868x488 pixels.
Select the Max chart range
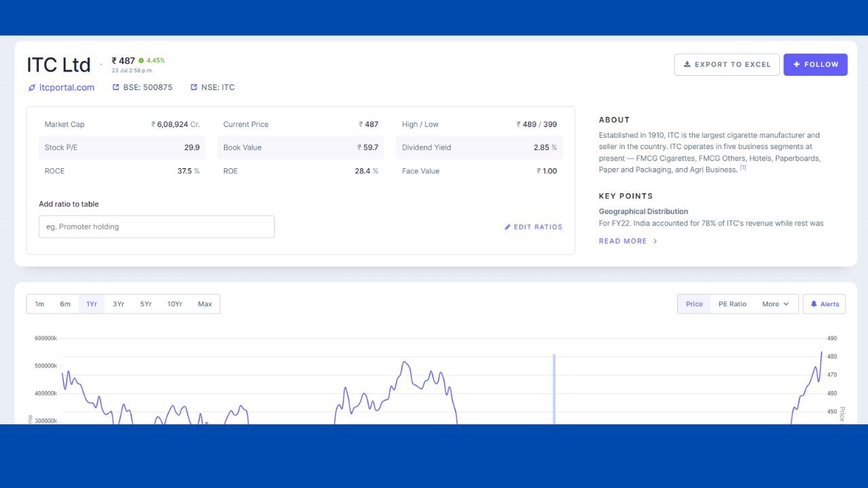[x=205, y=304]
